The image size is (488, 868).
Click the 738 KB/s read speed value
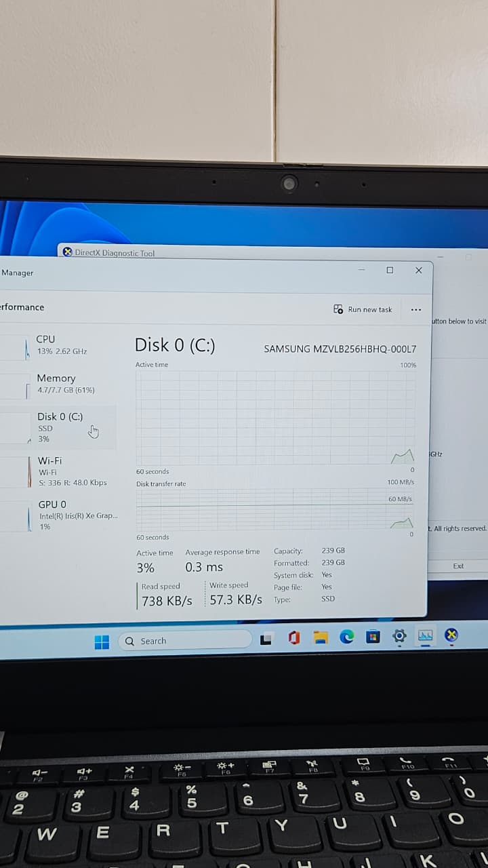[x=167, y=601]
